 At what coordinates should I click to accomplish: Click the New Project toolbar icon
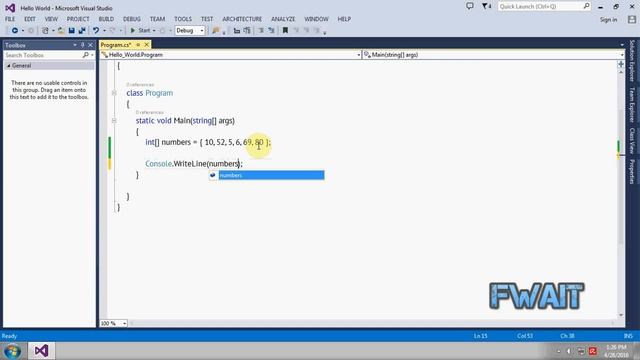(45, 31)
